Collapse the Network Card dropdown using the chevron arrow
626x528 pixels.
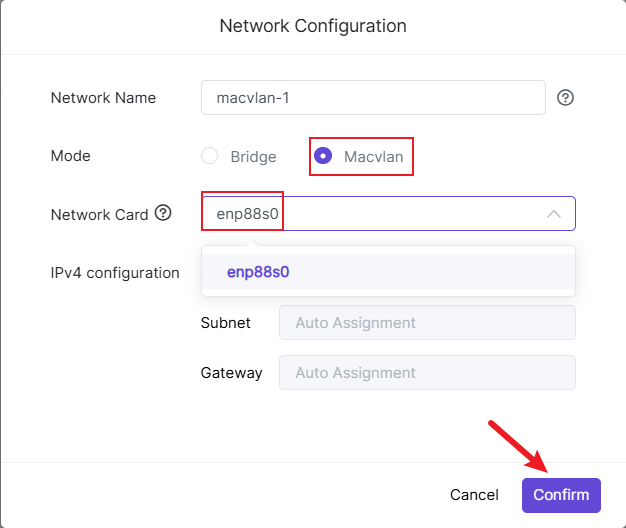coord(553,214)
